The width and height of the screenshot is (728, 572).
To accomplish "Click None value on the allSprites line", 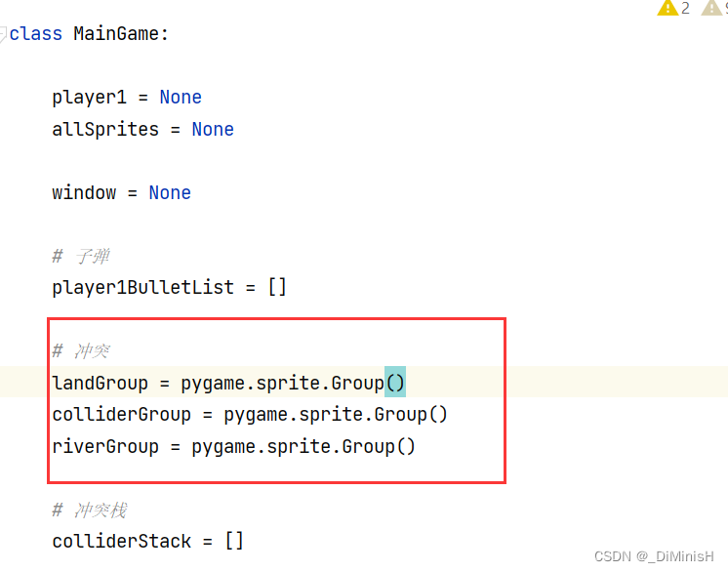I will 213,129.
